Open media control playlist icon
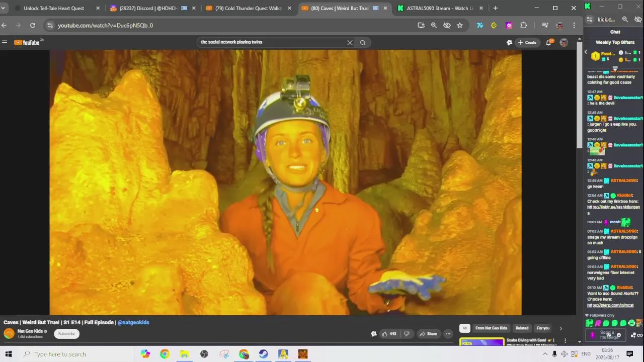 click(545, 25)
